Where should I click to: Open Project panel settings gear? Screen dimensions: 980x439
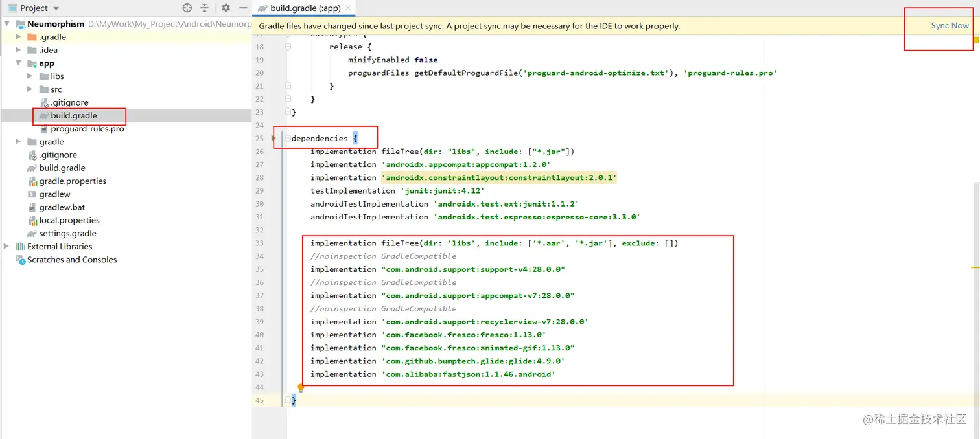tap(226, 8)
